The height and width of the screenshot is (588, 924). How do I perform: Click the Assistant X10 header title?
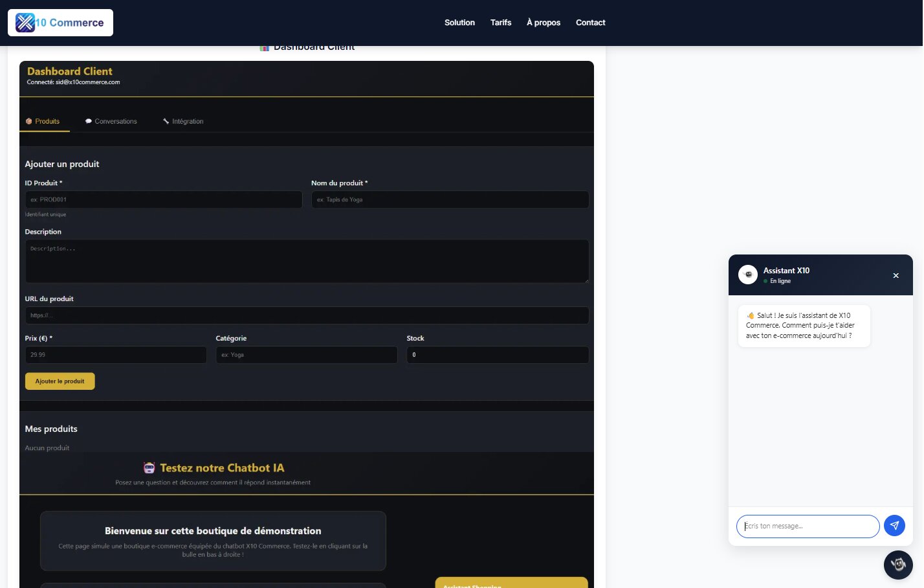pyautogui.click(x=786, y=271)
